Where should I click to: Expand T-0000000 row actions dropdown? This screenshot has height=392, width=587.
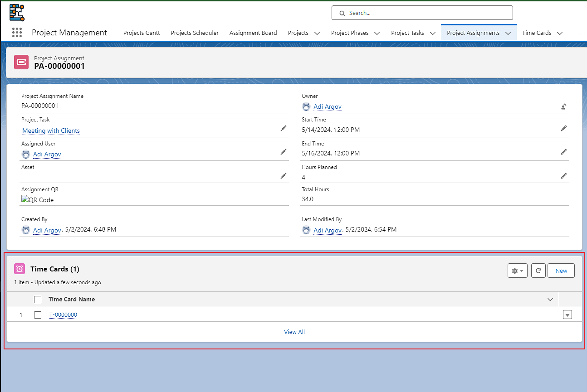[567, 315]
